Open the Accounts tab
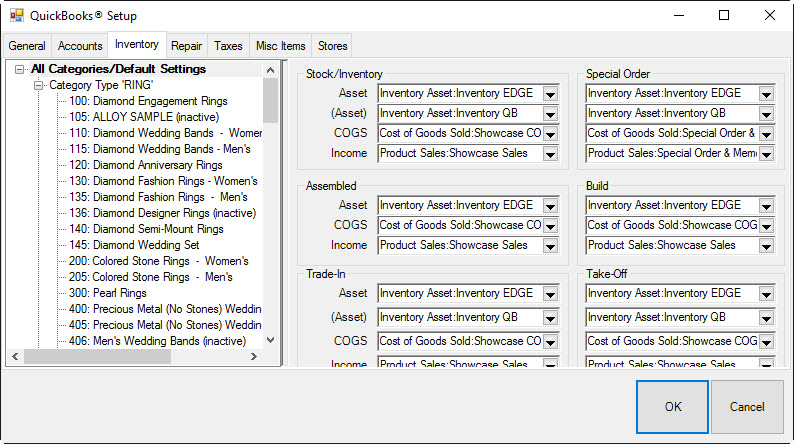 tap(80, 46)
